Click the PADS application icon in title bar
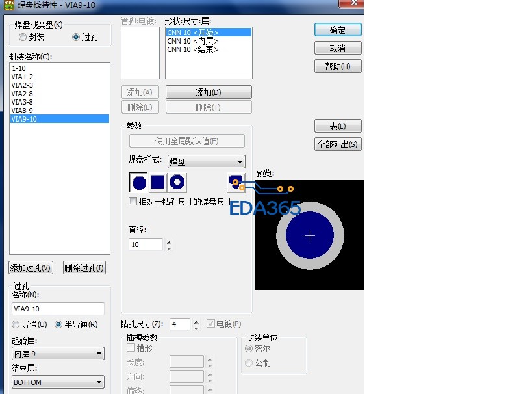 pos(8,5)
